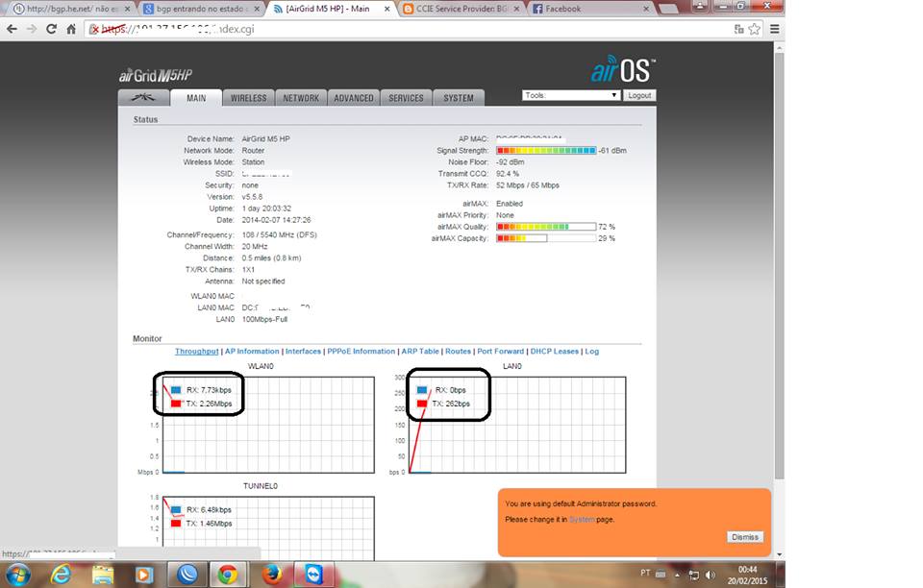Image resolution: width=923 pixels, height=588 pixels.
Task: Open the NETWORK tab
Action: coord(301,98)
